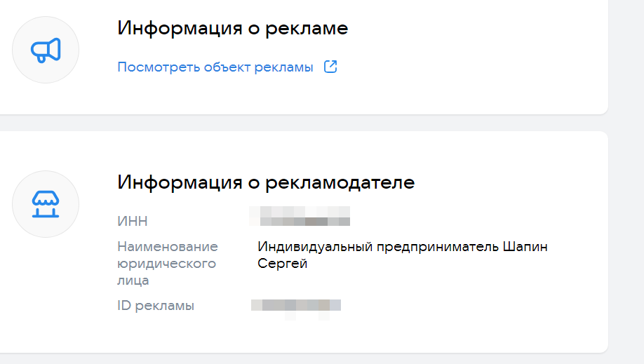Click the "Информация о рекламе" heading

coord(232,28)
